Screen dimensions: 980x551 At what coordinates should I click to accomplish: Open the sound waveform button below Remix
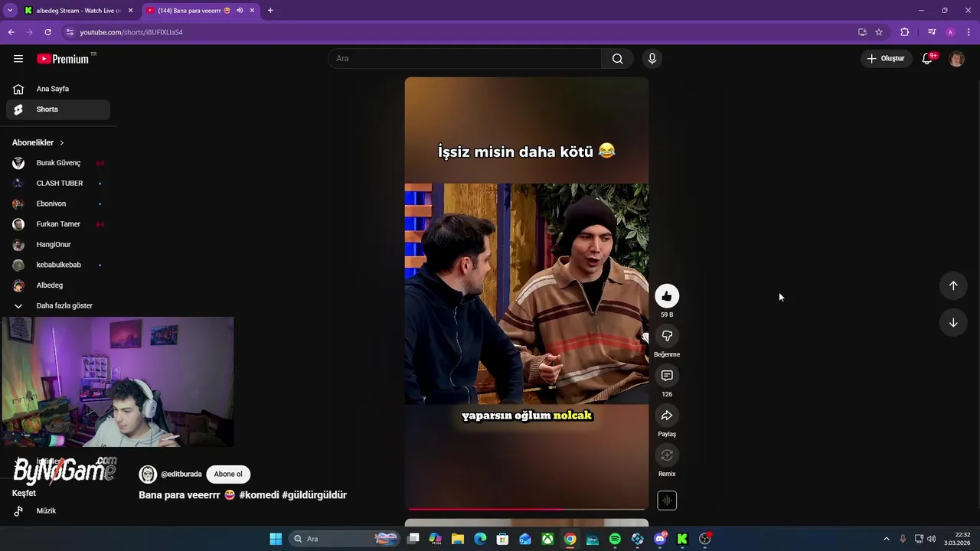[667, 500]
